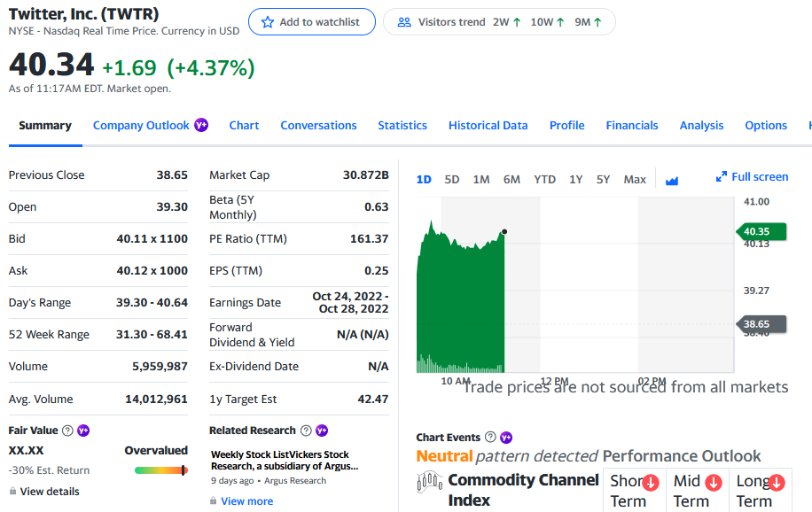812x512 pixels.
Task: Click the 2W visitors trend up arrow
Action: [517, 22]
